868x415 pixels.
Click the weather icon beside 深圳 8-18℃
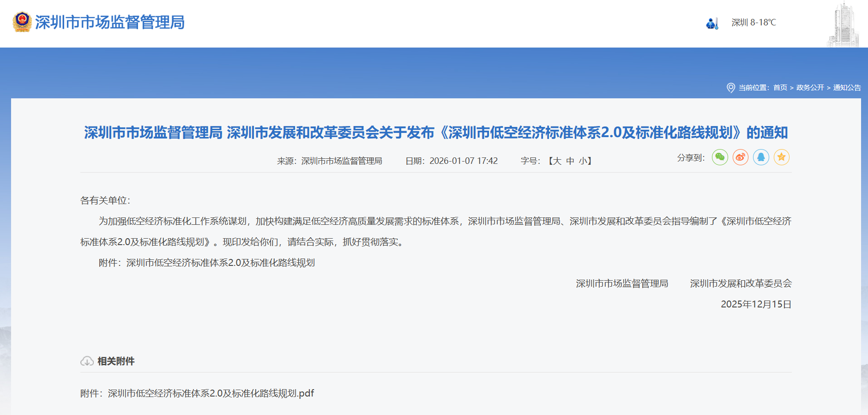click(x=712, y=23)
